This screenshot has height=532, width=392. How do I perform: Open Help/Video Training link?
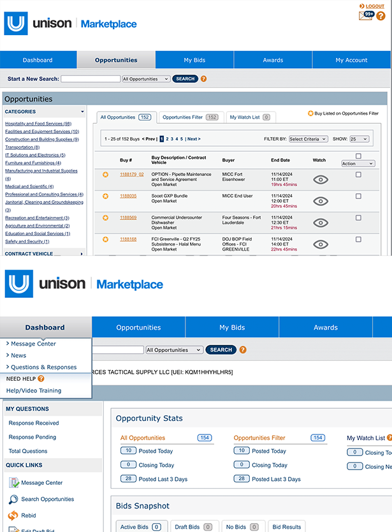coord(34,390)
